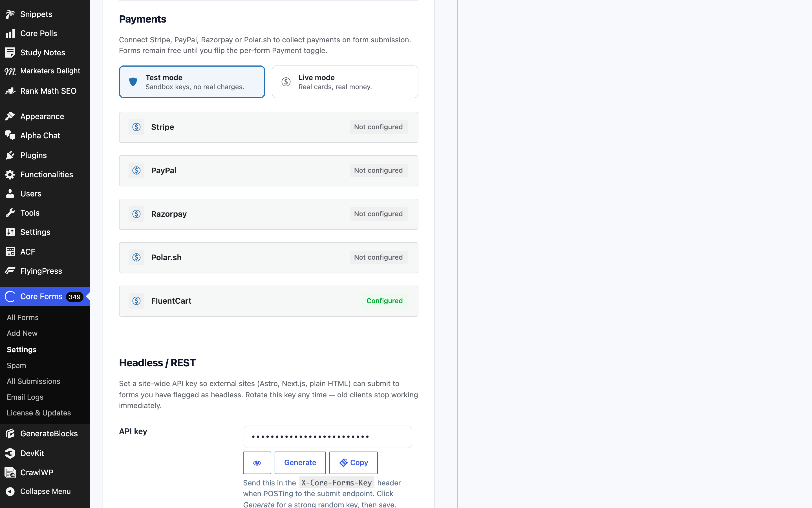Expand the PayPal gateway row
The image size is (812, 508).
pyautogui.click(x=268, y=170)
